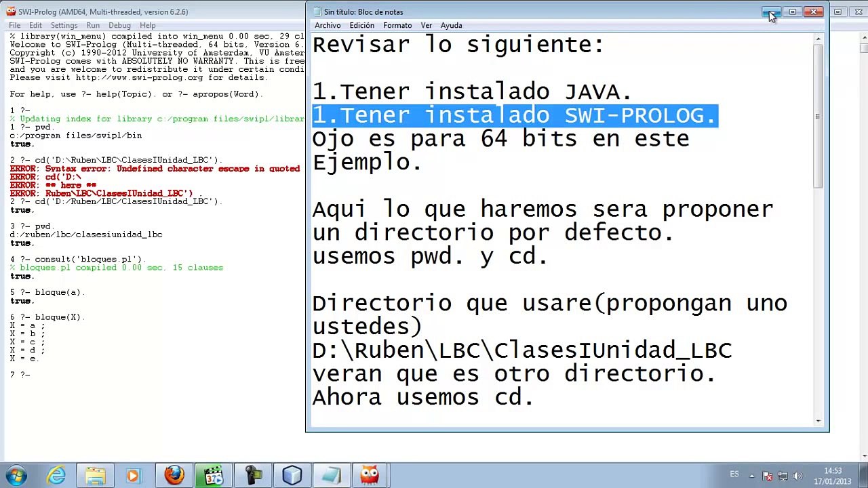868x488 pixels.
Task: Open the clock showing 14:53
Action: click(x=833, y=476)
